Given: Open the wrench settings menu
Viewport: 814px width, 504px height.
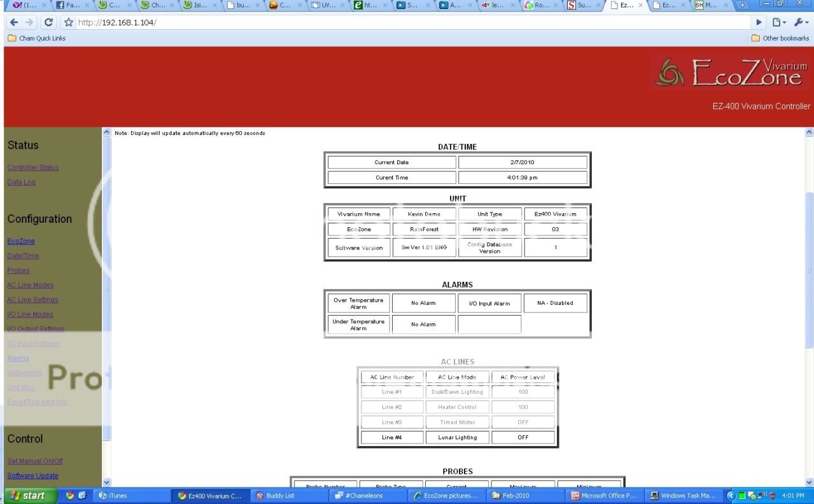Looking at the screenshot, I should click(800, 22).
